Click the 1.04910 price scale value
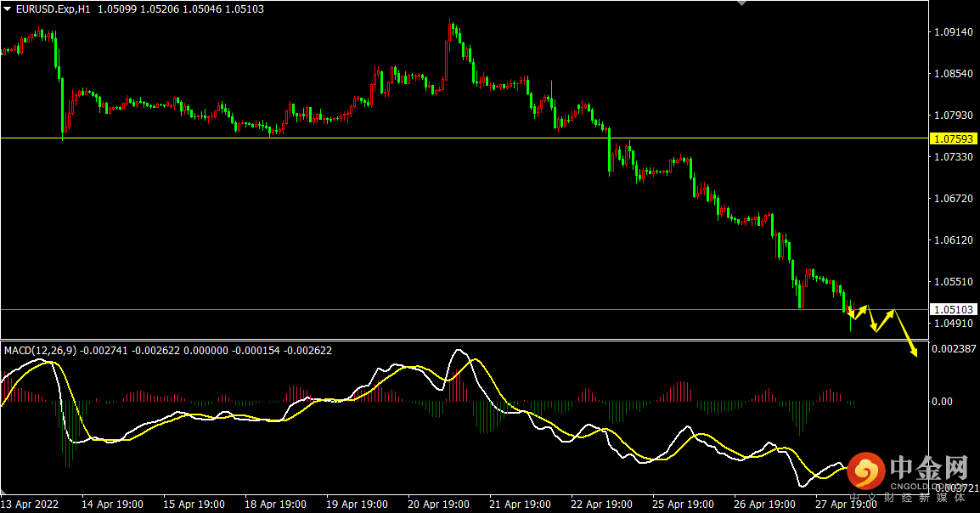980x513 pixels. click(953, 324)
